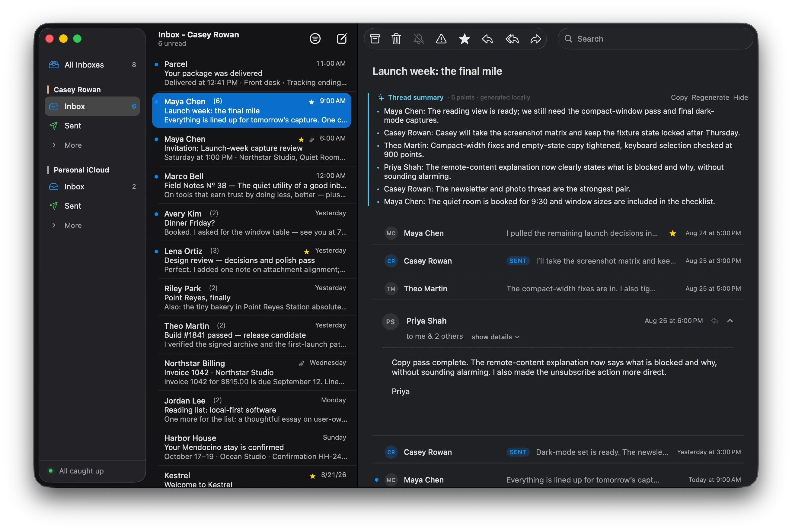The image size is (792, 532).
Task: Open Sent under Personal iCloud
Action: click(x=92, y=206)
